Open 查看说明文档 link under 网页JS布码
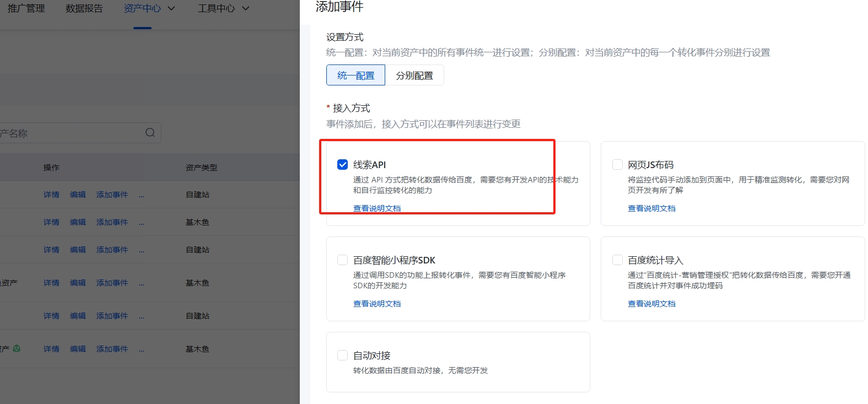The height and width of the screenshot is (404, 868). tap(651, 208)
